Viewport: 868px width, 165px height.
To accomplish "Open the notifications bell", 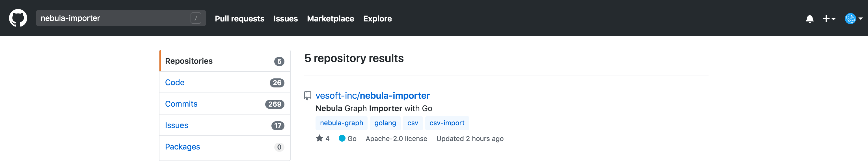I will (809, 19).
